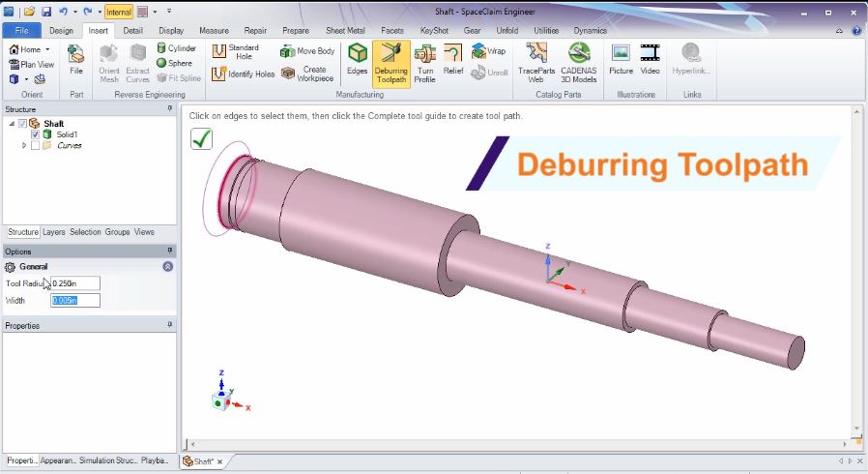868x474 pixels.
Task: Toggle the Solid1 visibility checkbox
Action: tap(36, 134)
